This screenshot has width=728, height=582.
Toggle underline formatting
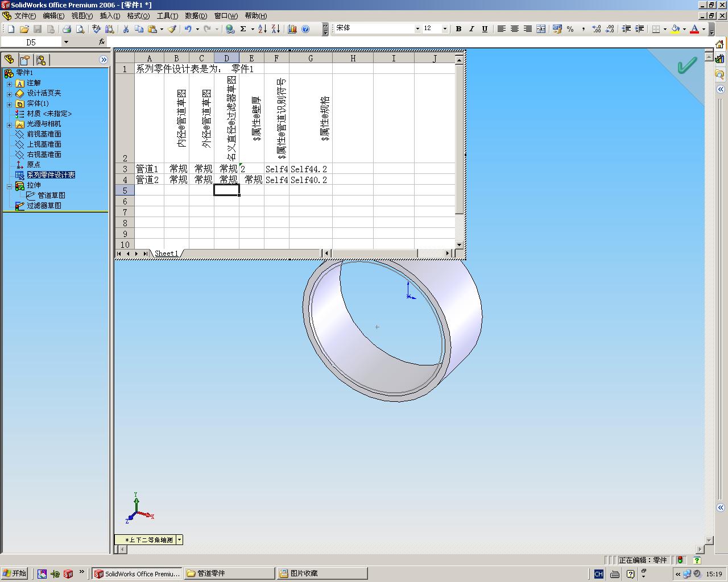tap(485, 29)
